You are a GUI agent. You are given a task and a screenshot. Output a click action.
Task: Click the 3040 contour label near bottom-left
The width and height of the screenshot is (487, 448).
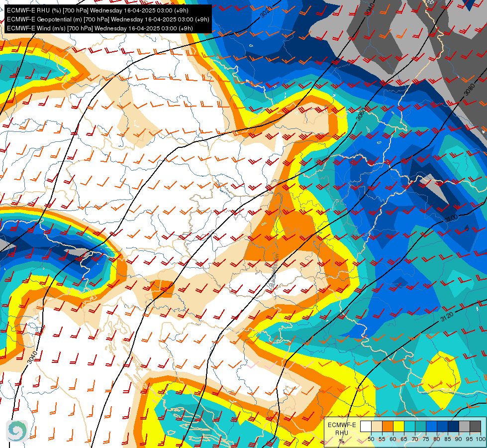(32, 357)
